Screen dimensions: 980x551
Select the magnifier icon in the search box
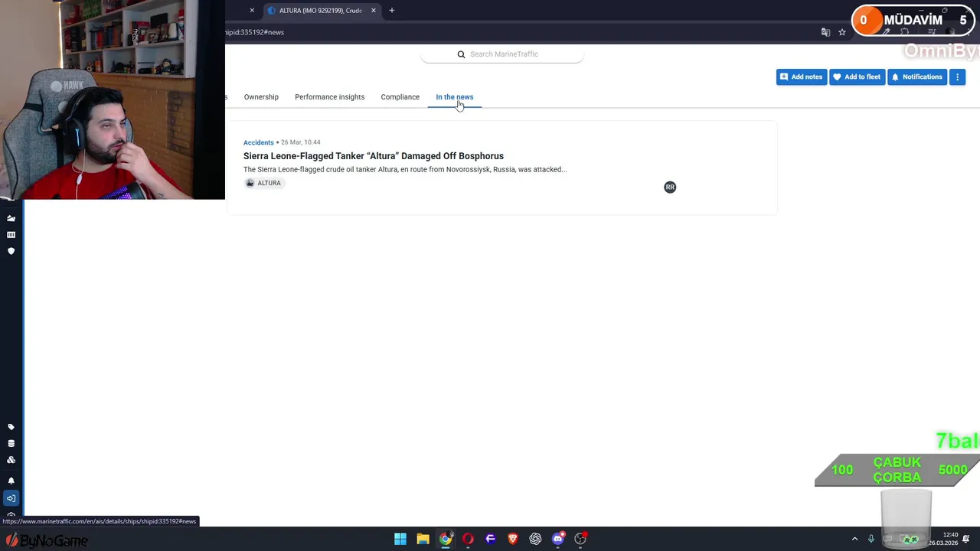461,54
